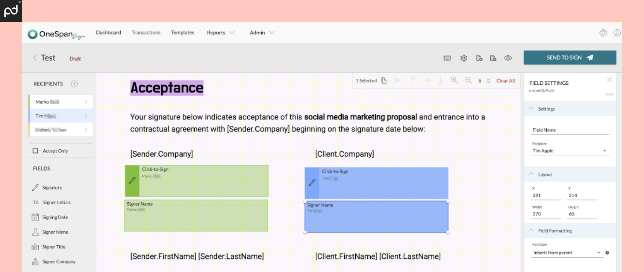Open transaction settings gear icon
The image size is (644, 272).
click(x=464, y=58)
